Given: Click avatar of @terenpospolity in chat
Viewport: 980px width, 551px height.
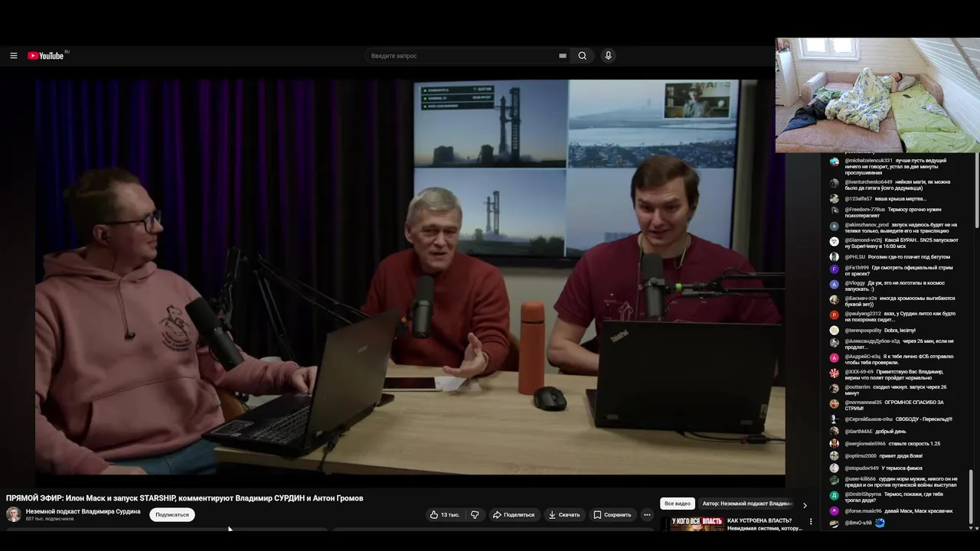Looking at the screenshot, I should 835,331.
